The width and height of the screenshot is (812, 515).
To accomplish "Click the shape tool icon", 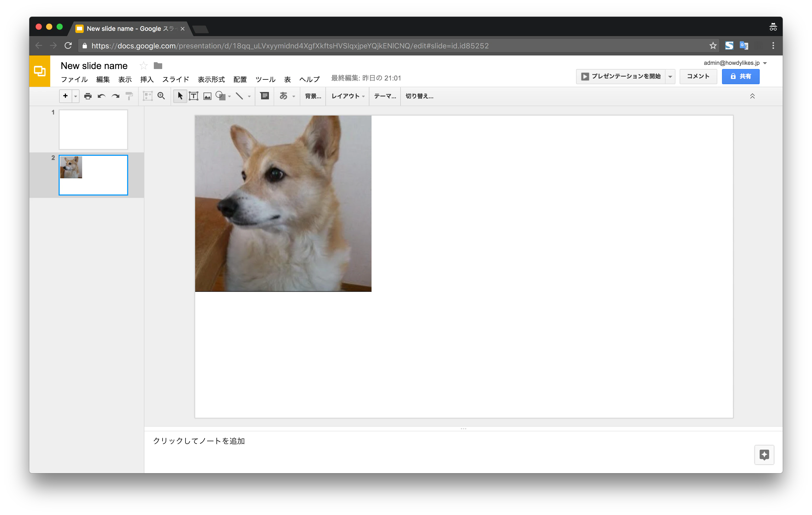I will (x=220, y=96).
